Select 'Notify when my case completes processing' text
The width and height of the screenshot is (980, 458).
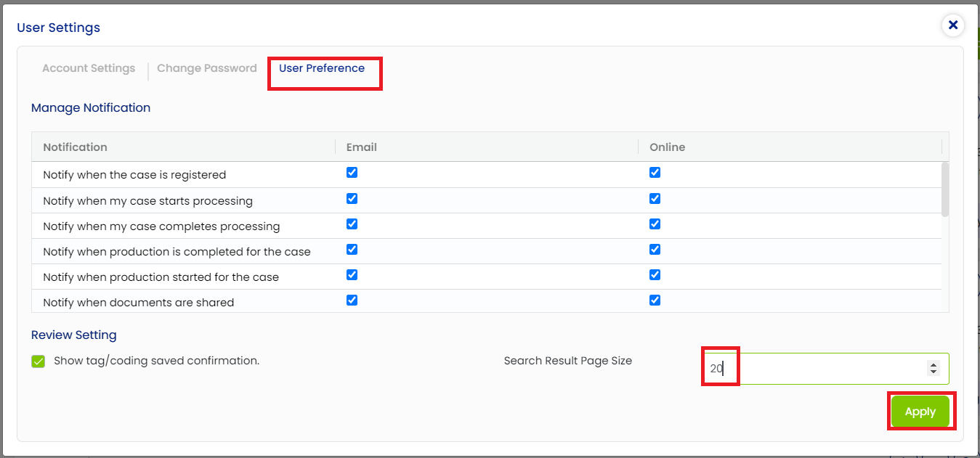[x=161, y=226]
